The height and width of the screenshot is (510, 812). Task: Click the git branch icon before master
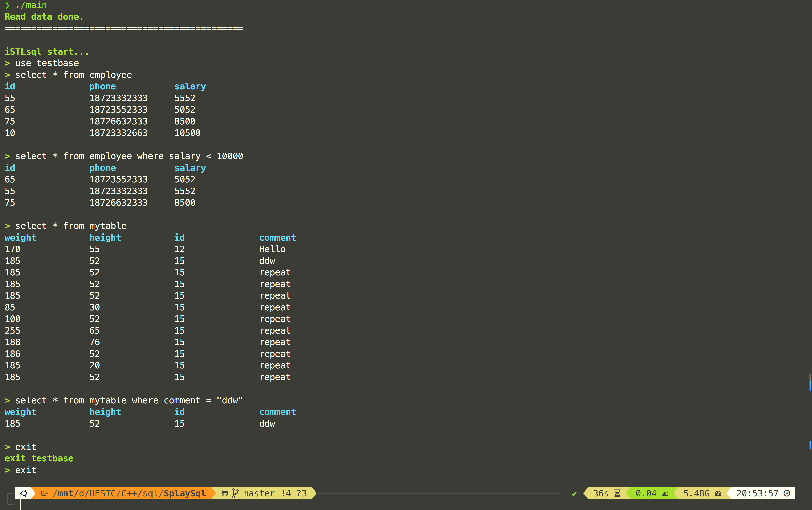click(235, 494)
